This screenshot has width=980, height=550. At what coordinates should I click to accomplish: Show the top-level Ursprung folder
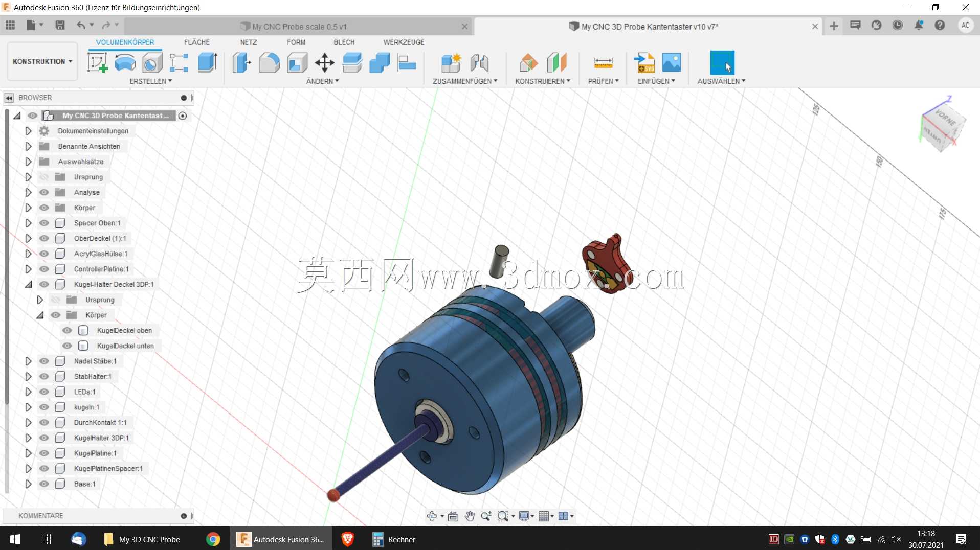pos(44,177)
